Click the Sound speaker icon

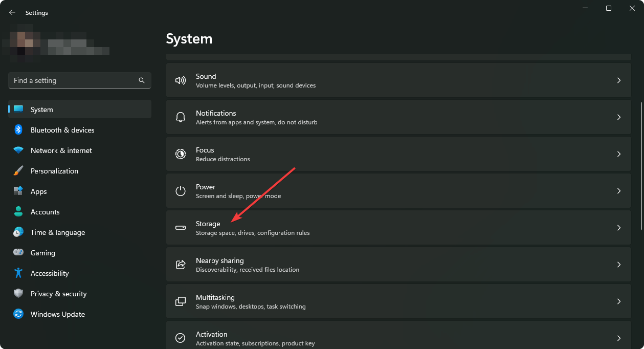pyautogui.click(x=181, y=80)
